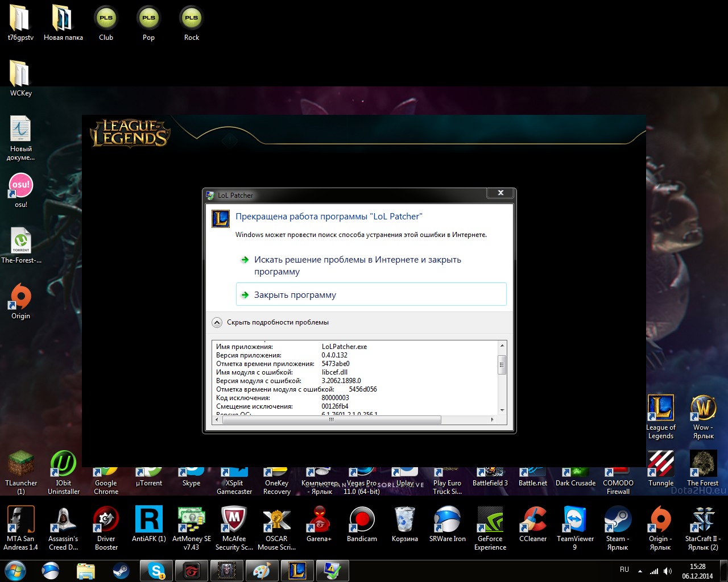The height and width of the screenshot is (582, 728).
Task: Select the TeamViewer 9 shortcut
Action: click(575, 528)
